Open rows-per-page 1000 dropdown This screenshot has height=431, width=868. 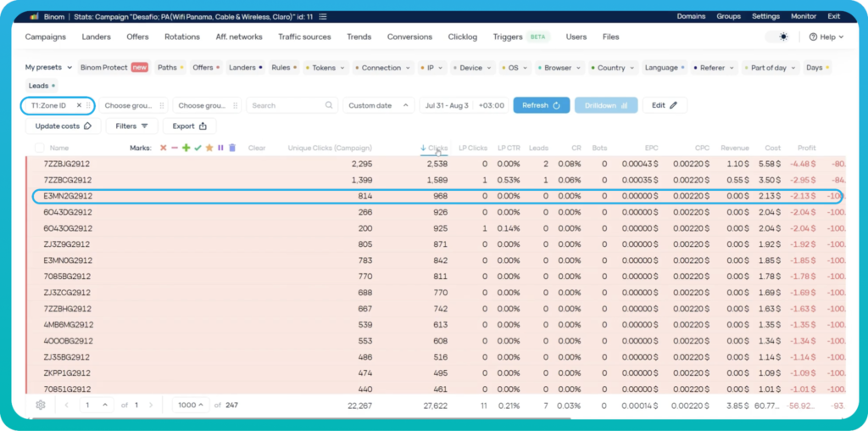(191, 405)
